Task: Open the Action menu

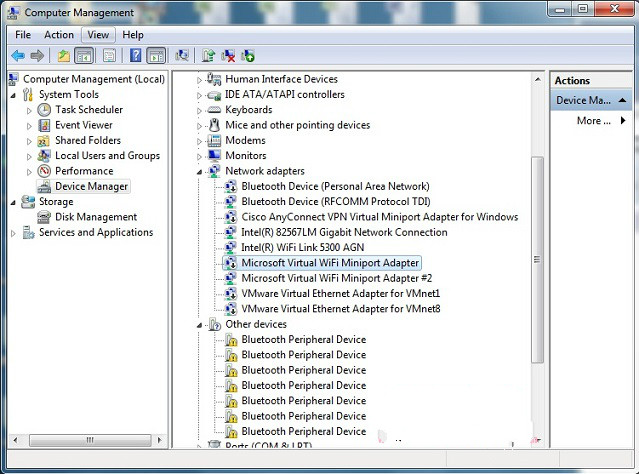Action: (59, 35)
